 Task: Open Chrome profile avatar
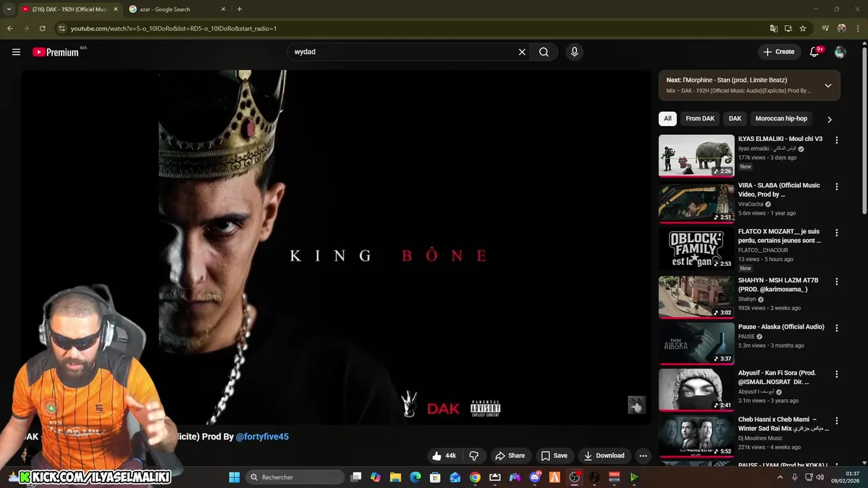[x=842, y=28]
